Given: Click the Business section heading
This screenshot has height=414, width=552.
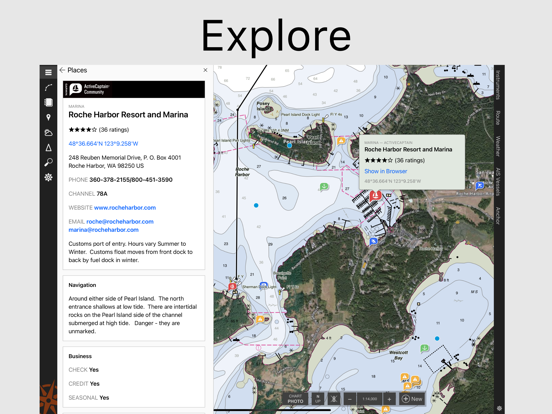Looking at the screenshot, I should [80, 356].
